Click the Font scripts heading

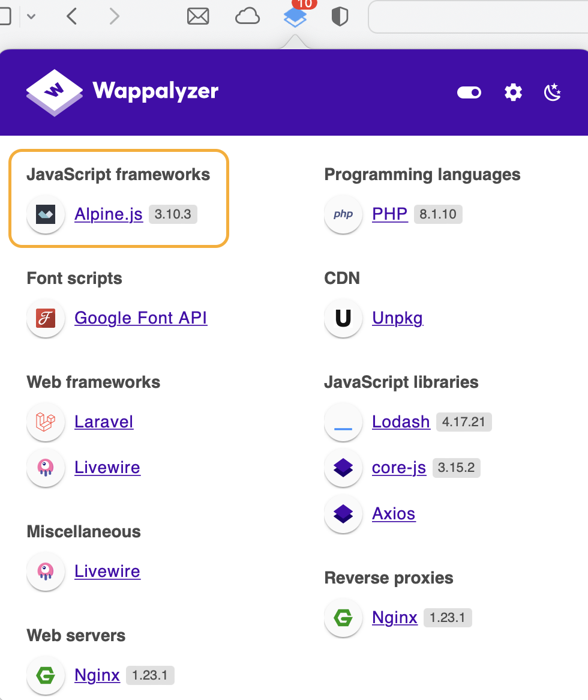[74, 279]
